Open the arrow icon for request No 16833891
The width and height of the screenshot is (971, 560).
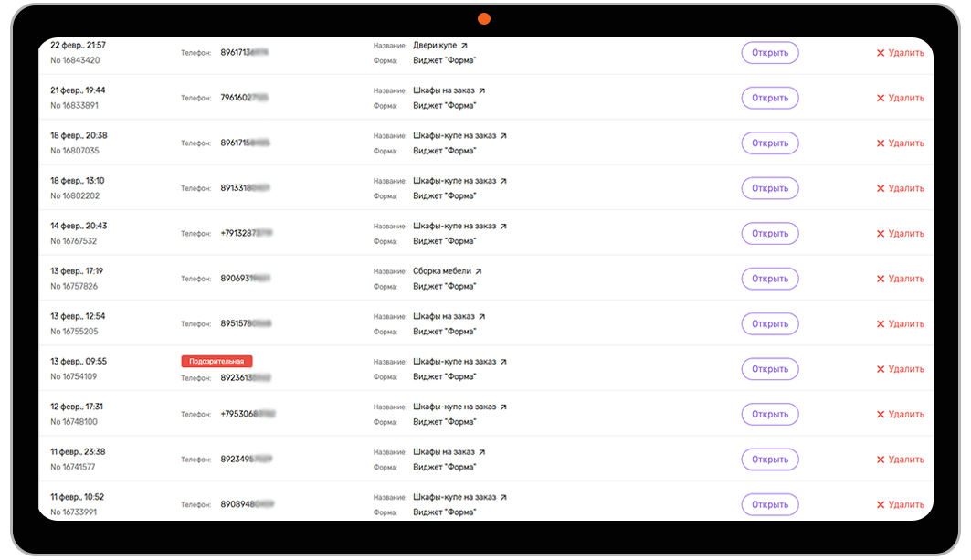(481, 90)
